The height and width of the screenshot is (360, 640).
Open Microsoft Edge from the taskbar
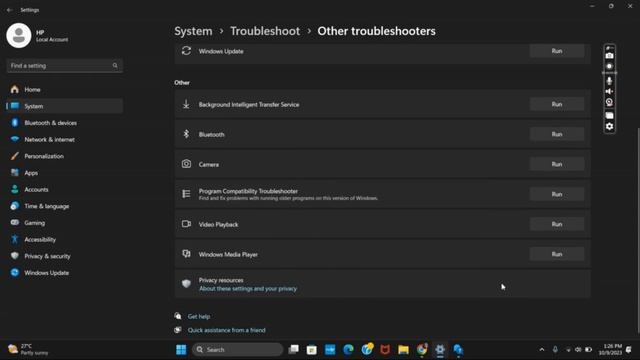(x=348, y=349)
